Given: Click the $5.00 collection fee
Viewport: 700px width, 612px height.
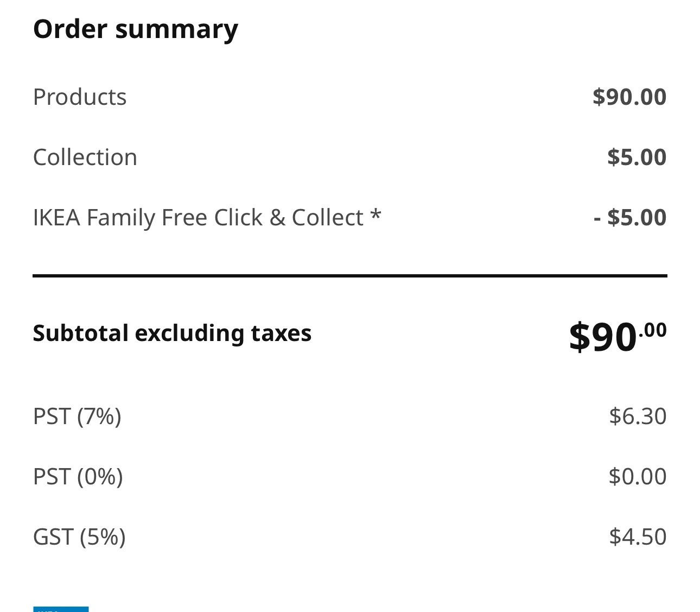Looking at the screenshot, I should (x=637, y=157).
